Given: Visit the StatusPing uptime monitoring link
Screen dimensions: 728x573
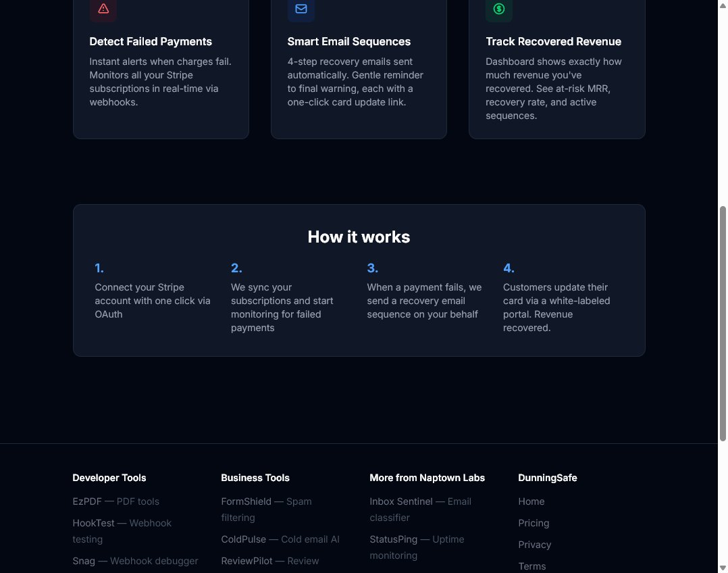Looking at the screenshot, I should (394, 539).
